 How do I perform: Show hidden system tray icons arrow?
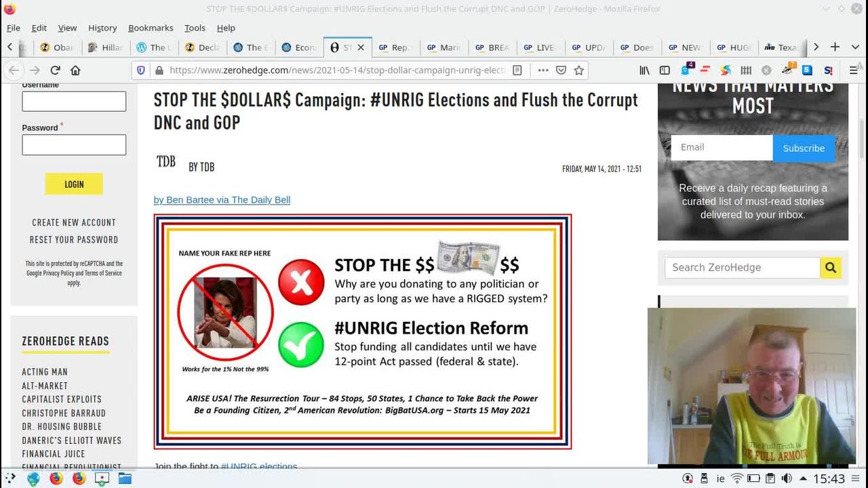pos(803,479)
